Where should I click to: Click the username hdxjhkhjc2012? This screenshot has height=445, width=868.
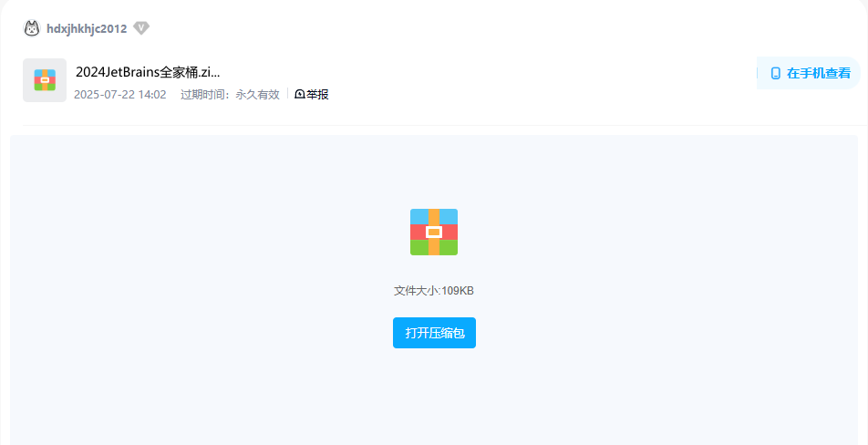tap(87, 29)
